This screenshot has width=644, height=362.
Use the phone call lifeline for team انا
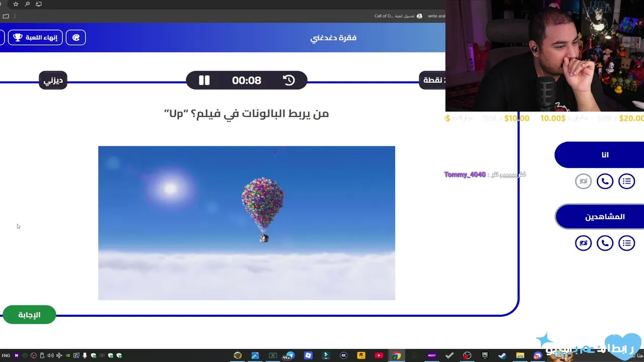(605, 181)
